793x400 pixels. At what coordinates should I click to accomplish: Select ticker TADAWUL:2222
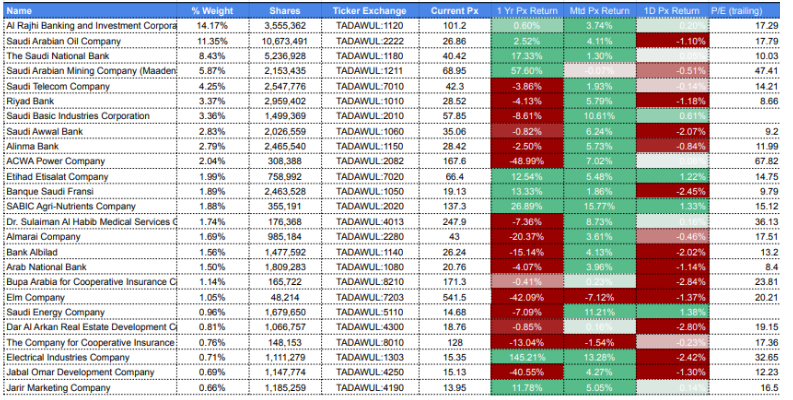[370, 41]
